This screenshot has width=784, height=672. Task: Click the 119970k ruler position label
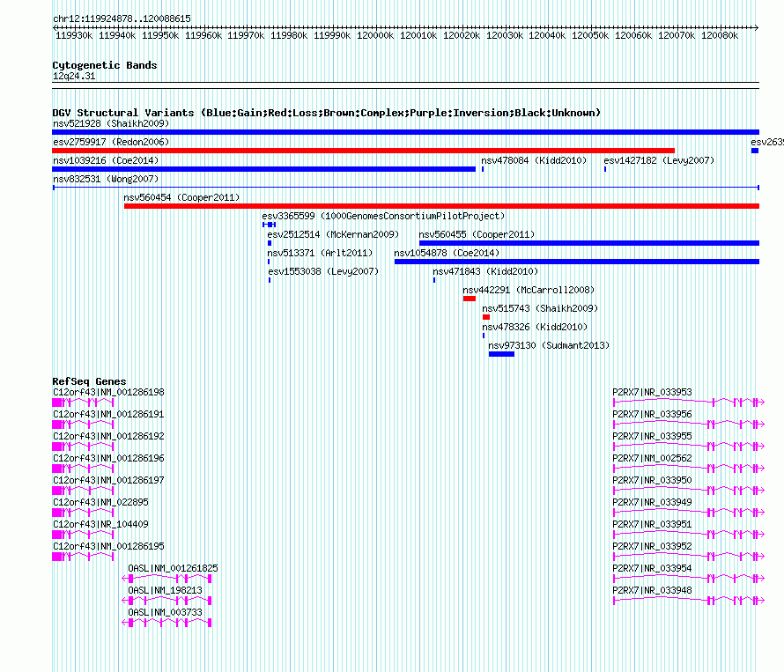(246, 36)
